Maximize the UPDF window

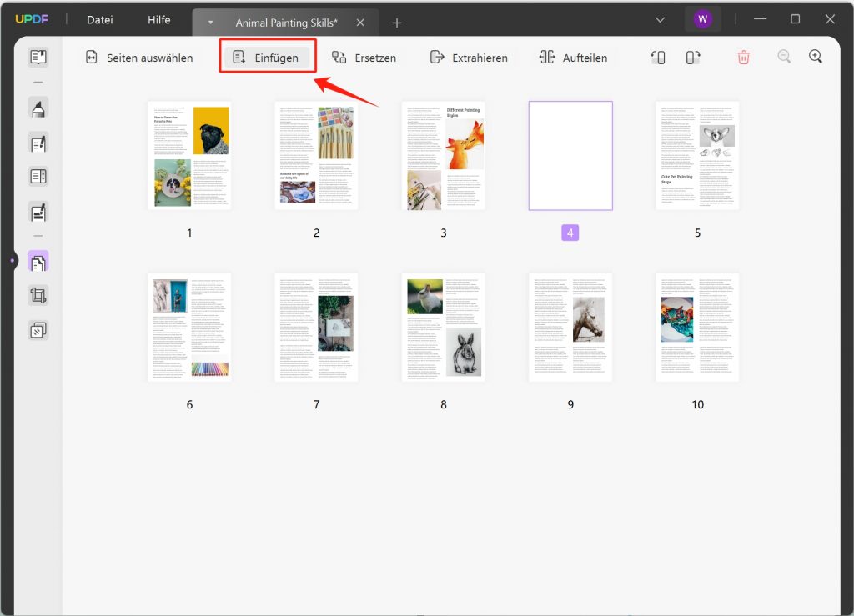(795, 19)
